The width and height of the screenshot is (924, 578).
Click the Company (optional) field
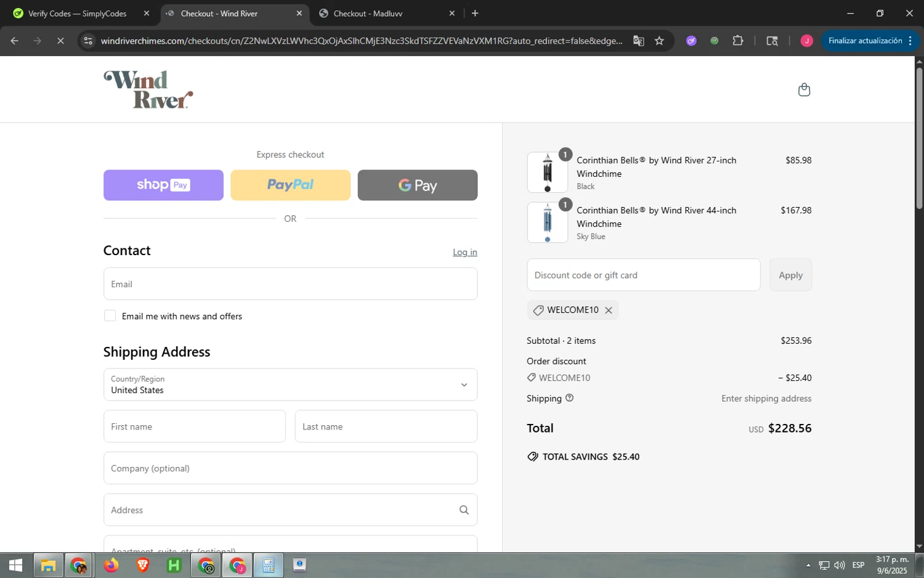pos(290,468)
